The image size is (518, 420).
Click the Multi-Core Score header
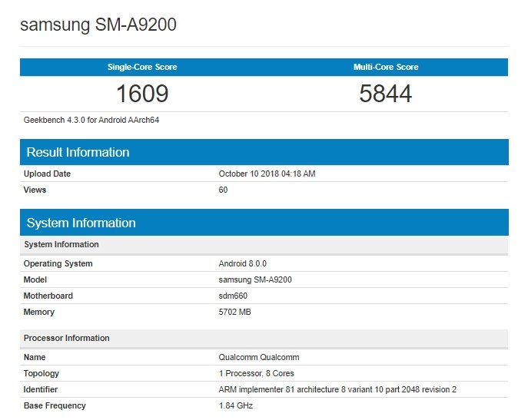click(386, 67)
